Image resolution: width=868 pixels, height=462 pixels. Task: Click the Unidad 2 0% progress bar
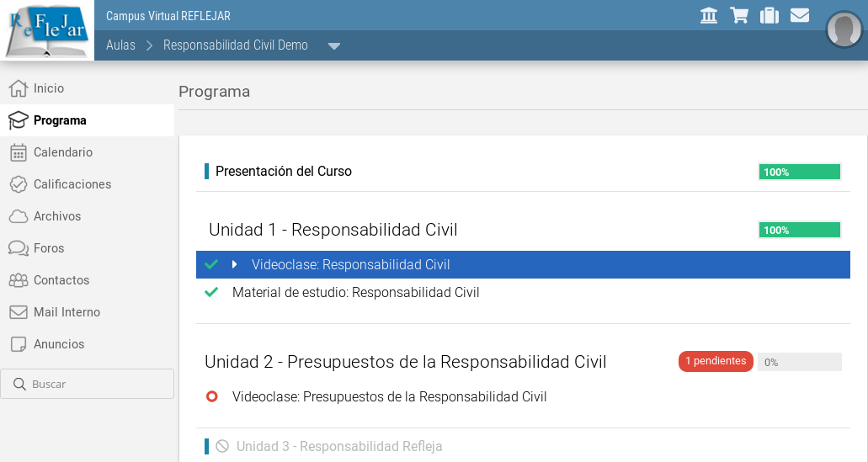799,362
